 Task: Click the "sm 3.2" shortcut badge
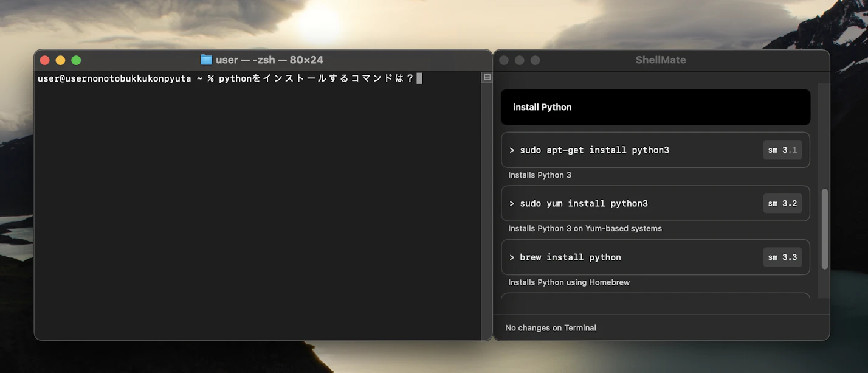point(782,203)
